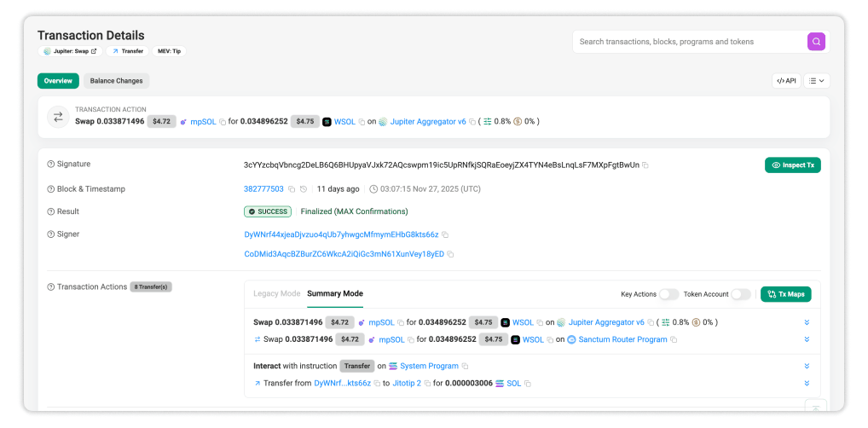Expand the Jupiter Aggregator v6 swap row
868x428 pixels.
[806, 322]
